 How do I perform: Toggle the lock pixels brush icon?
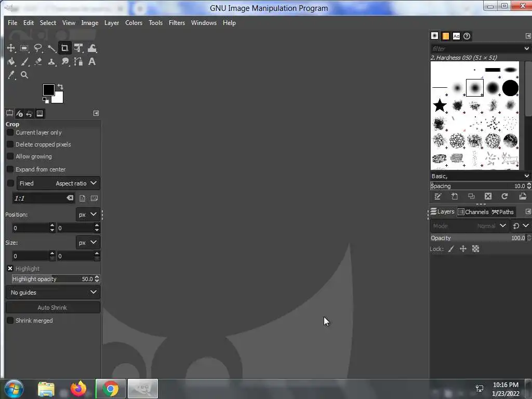451,249
